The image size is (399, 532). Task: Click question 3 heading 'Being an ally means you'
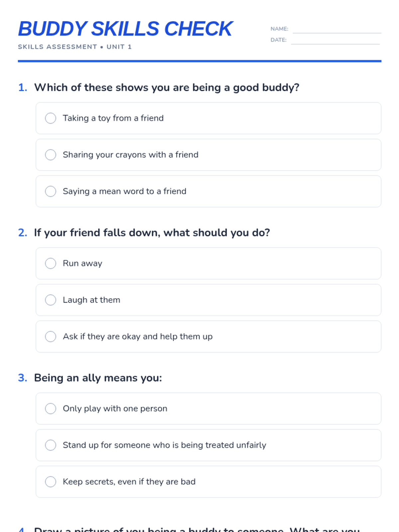click(98, 378)
